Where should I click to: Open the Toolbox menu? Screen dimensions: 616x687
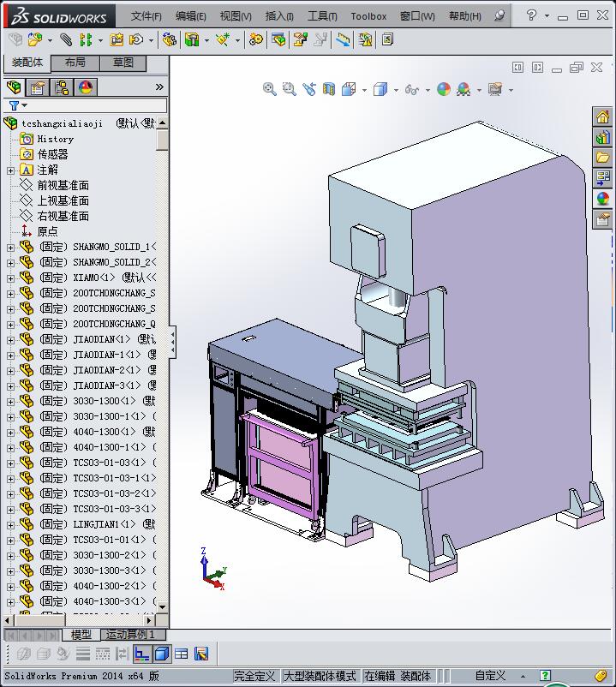pyautogui.click(x=368, y=16)
